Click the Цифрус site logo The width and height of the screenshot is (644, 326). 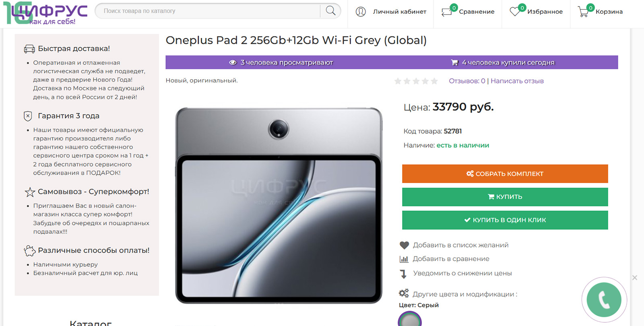pos(45,13)
